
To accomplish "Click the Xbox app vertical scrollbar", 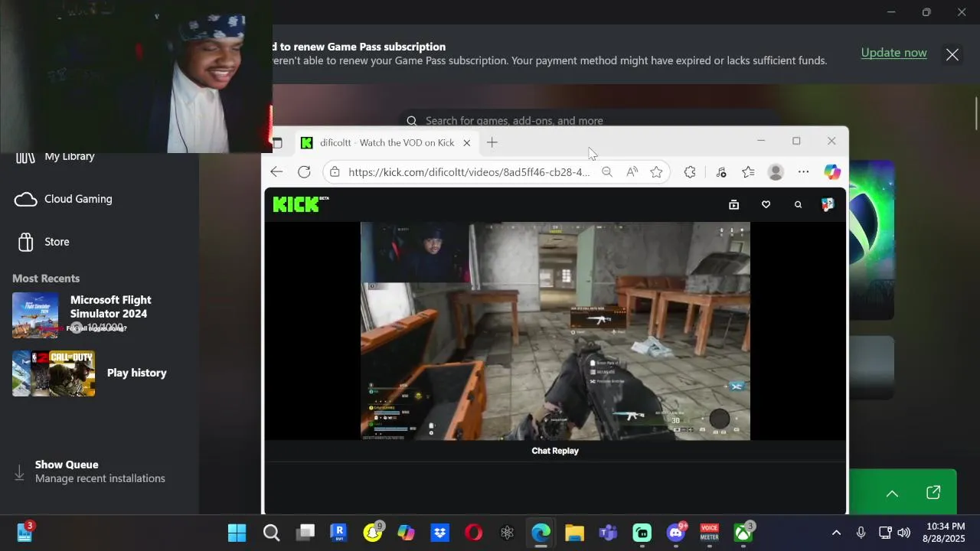I will (976, 114).
